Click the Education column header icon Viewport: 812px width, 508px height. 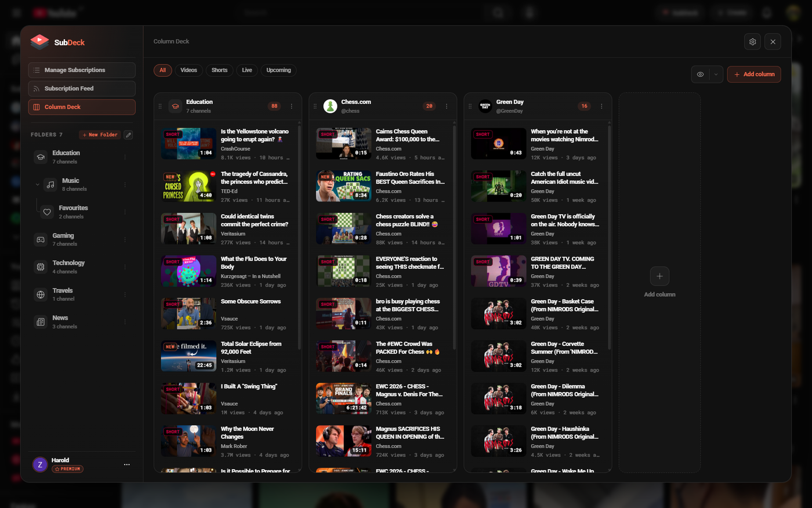pos(175,106)
